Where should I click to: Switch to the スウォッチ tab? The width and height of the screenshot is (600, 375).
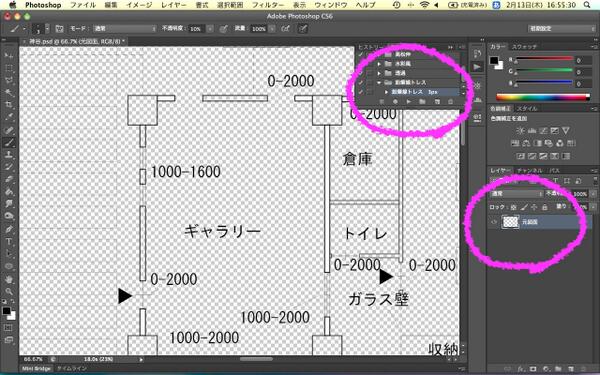coord(524,47)
